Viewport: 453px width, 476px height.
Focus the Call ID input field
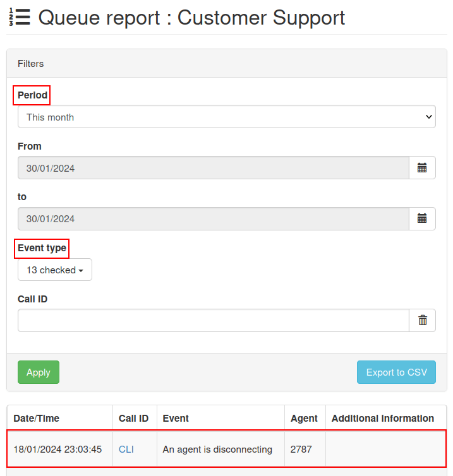(x=214, y=321)
